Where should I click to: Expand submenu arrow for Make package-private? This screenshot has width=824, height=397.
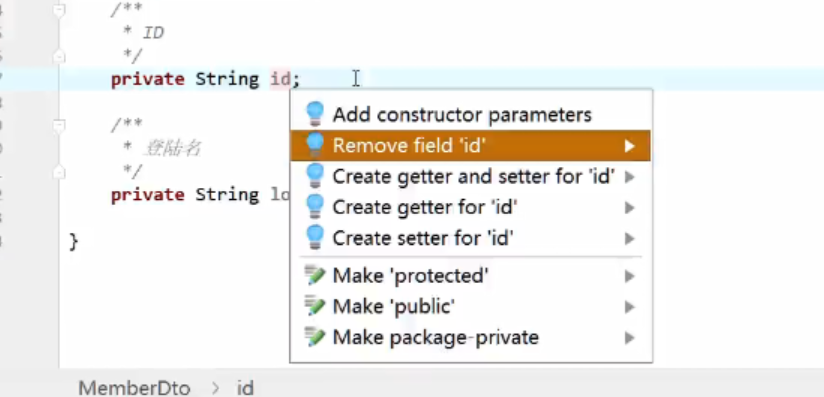tap(630, 338)
